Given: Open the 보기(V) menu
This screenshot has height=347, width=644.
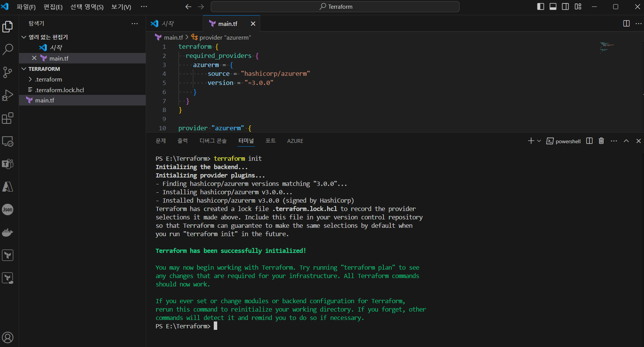Looking at the screenshot, I should pos(121,7).
